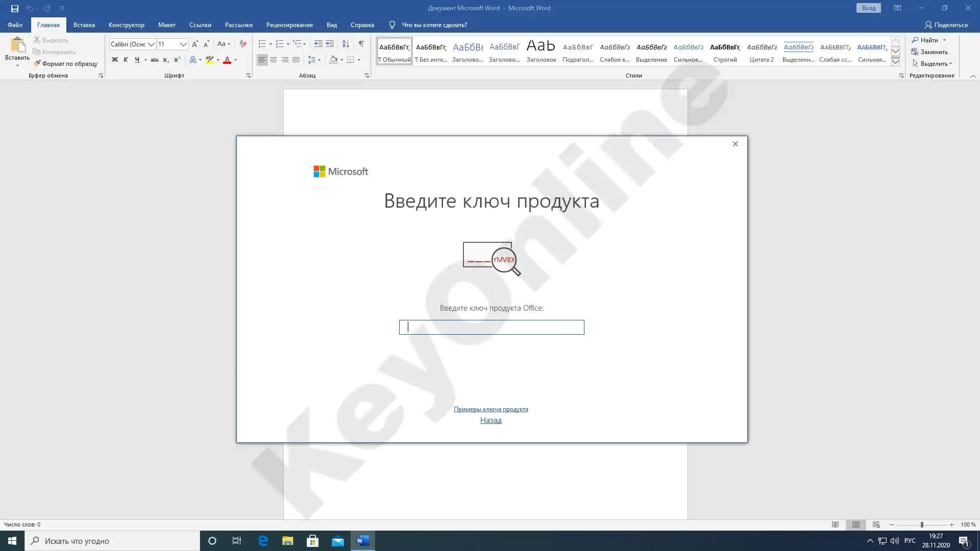The image size is (980, 551).
Task: Toggle subscript x₂ formatting
Action: pyautogui.click(x=166, y=60)
